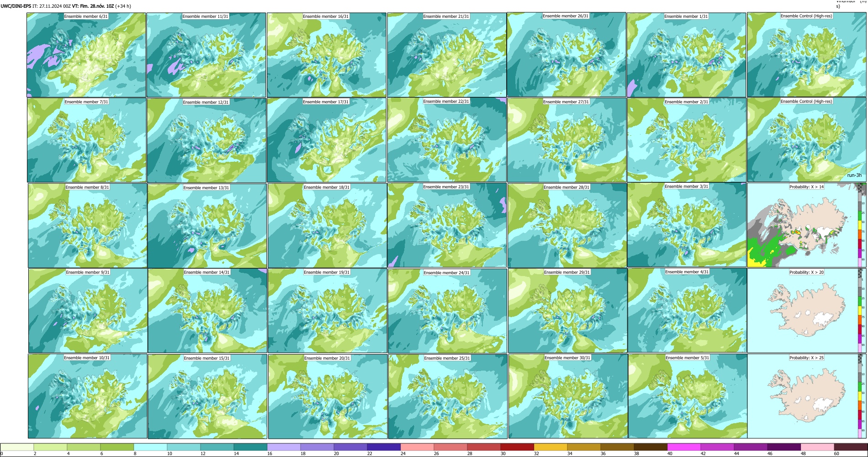View the Ensemble member 20/31 wind map
Screen dimensions: 868x457
328,396
